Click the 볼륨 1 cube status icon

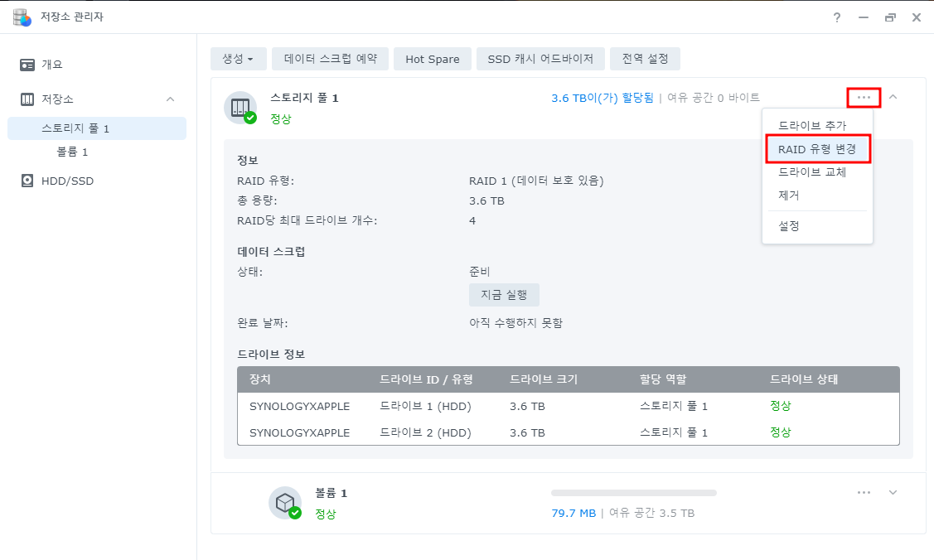285,503
